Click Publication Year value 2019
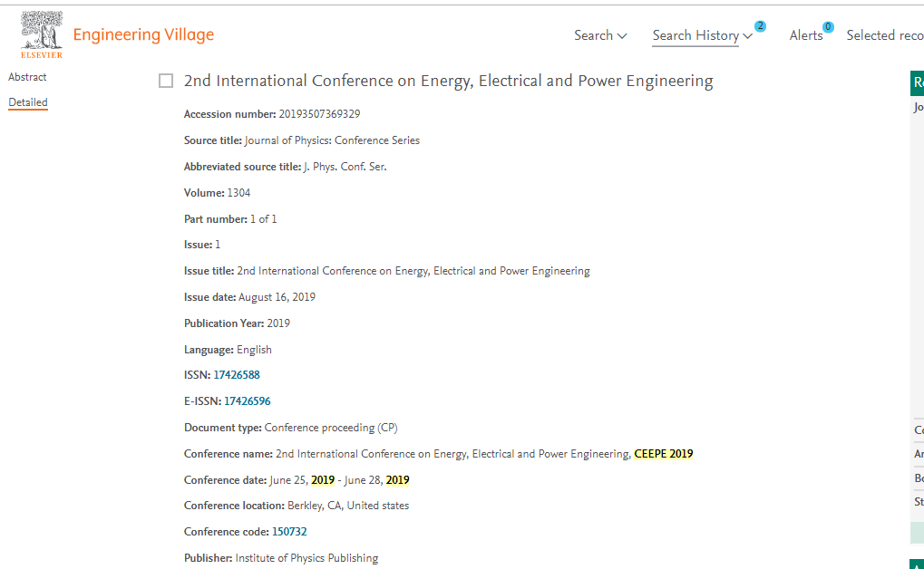Image resolution: width=924 pixels, height=569 pixels. (278, 323)
